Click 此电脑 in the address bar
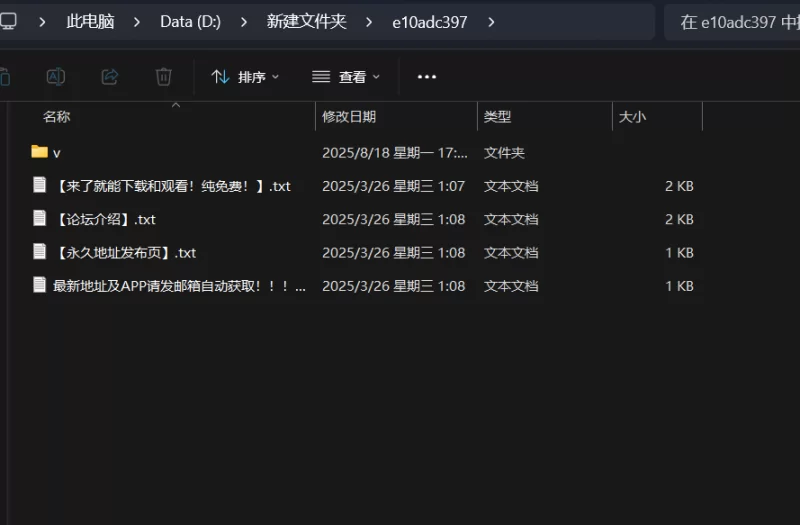 click(x=90, y=22)
